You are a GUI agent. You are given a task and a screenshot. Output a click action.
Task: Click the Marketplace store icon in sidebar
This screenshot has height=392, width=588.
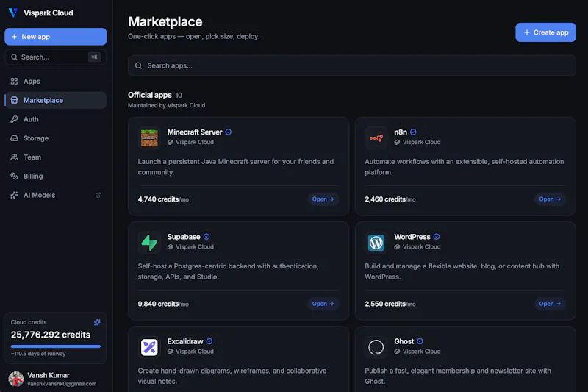point(14,100)
